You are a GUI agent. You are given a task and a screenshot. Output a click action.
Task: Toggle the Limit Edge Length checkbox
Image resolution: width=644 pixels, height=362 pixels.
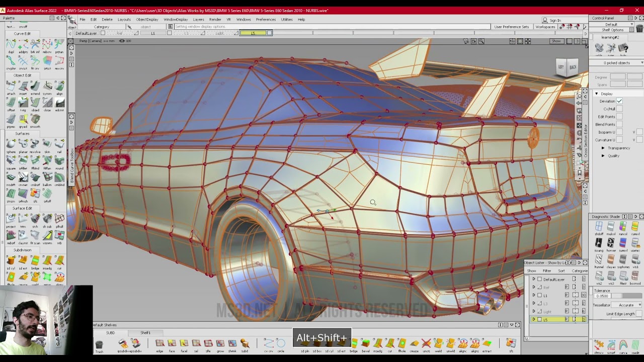coord(639,314)
